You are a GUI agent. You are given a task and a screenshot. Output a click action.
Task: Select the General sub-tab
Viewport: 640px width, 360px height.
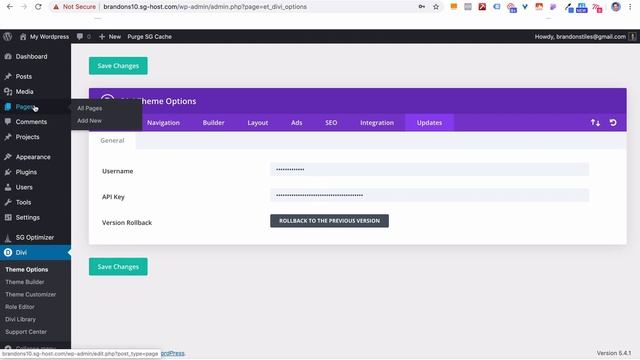112,140
